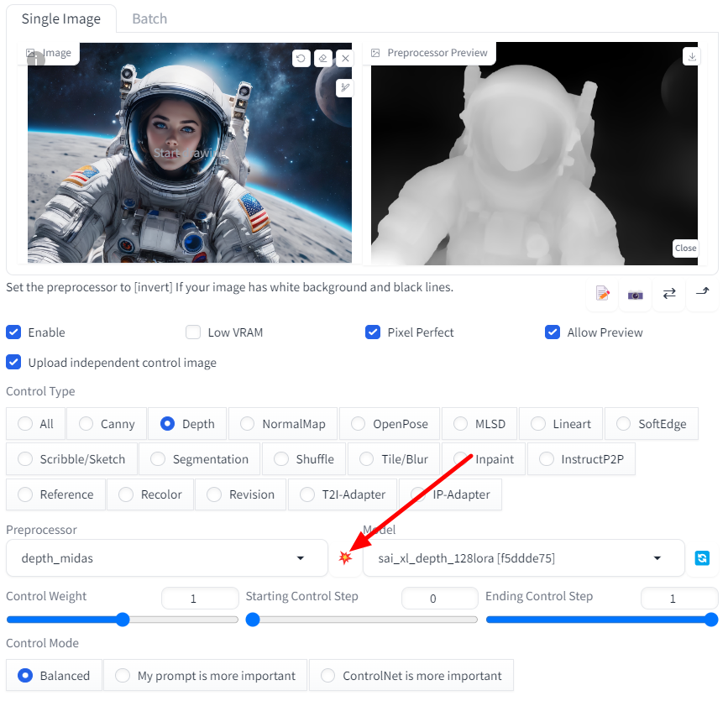
Task: Select the InstructP2P control type
Action: click(581, 458)
